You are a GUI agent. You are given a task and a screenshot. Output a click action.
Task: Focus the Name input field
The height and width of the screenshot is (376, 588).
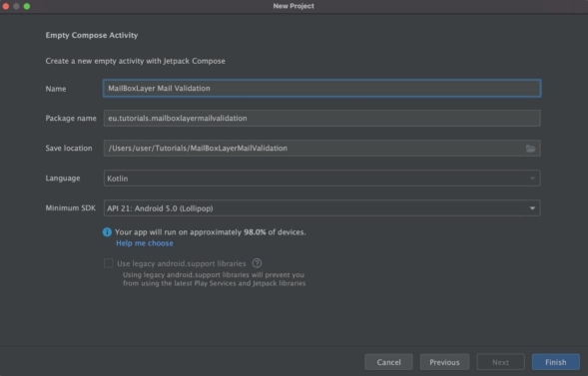click(321, 89)
